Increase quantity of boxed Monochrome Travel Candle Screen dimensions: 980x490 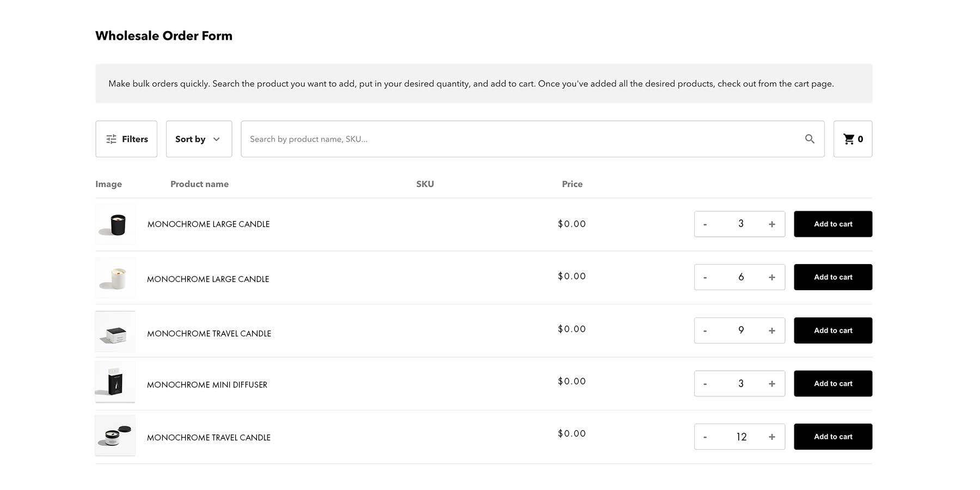coord(771,331)
